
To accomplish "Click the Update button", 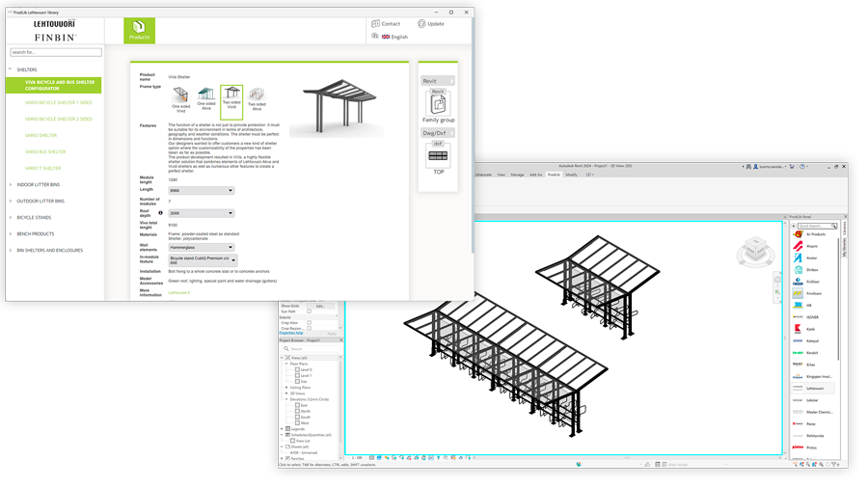I will coord(430,23).
